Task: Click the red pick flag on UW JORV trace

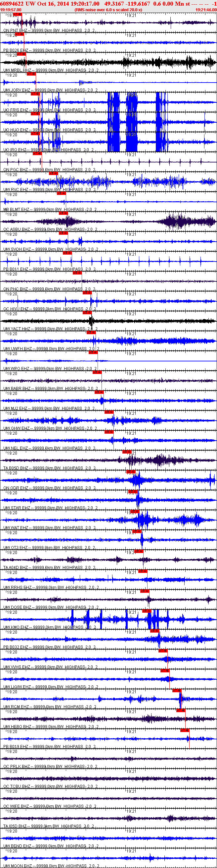Action: click(x=31, y=74)
